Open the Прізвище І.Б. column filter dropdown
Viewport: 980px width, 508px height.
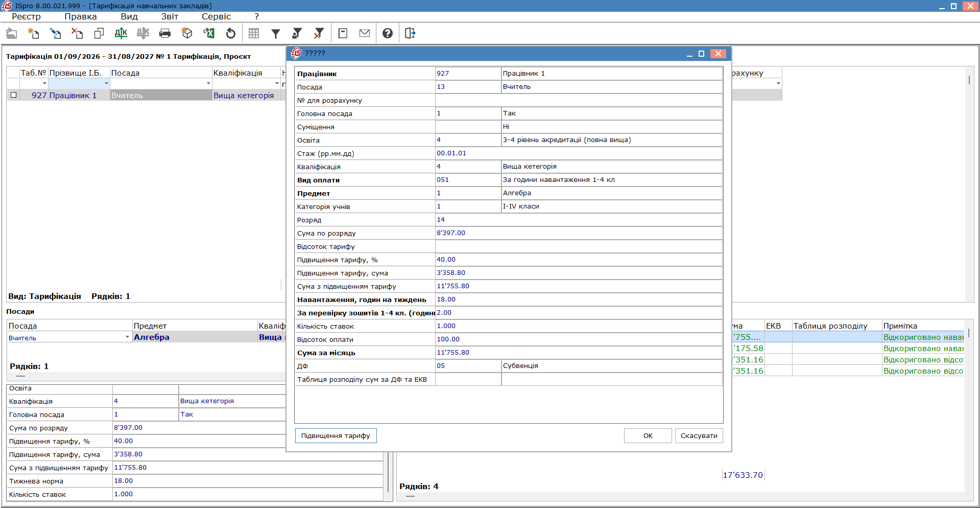[106, 83]
